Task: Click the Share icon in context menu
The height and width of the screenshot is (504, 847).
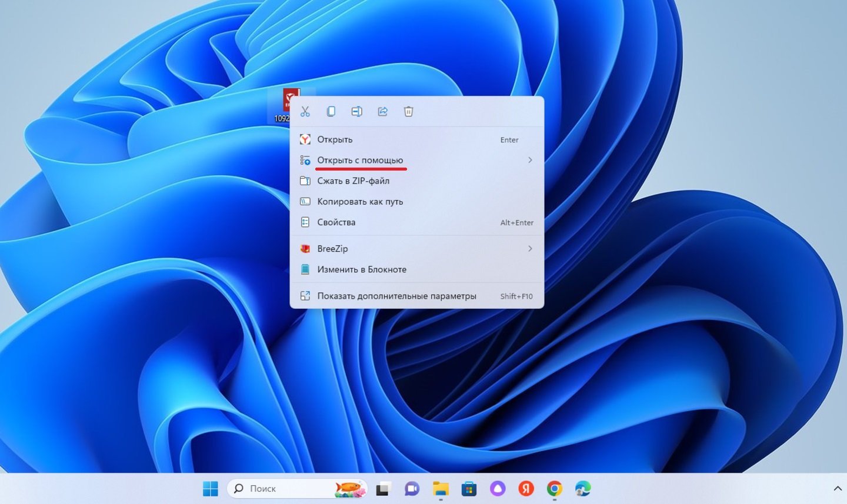Action: pyautogui.click(x=383, y=112)
